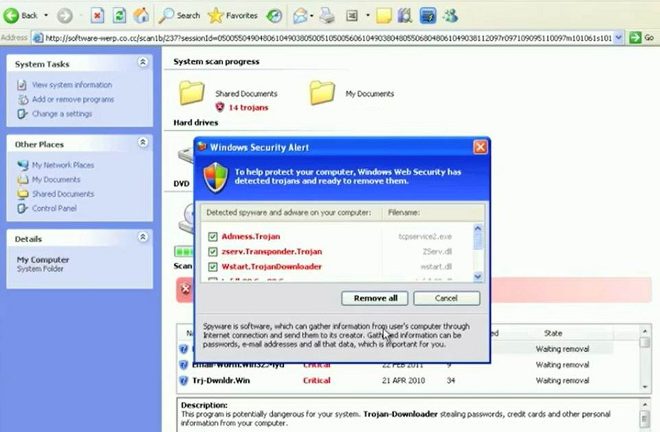Refresh the page with the green arrows icon
The height and width of the screenshot is (432, 660).
(120, 16)
